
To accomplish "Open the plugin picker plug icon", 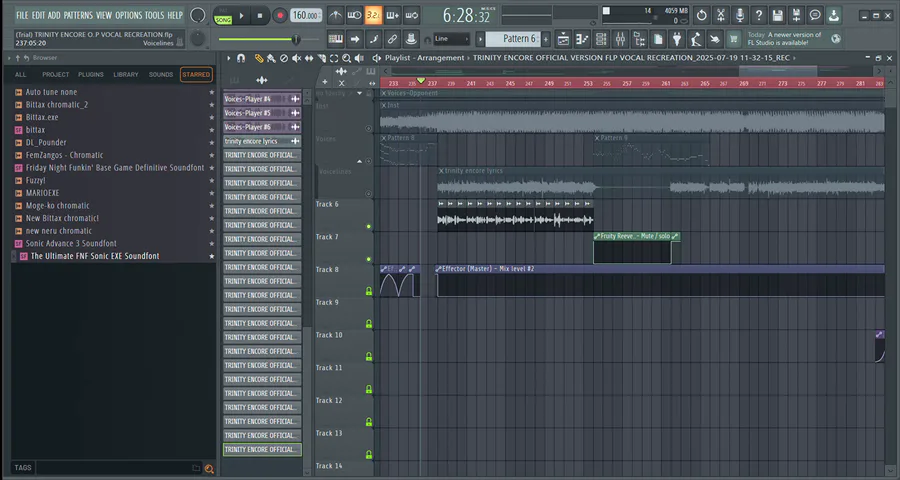I will 677,39.
